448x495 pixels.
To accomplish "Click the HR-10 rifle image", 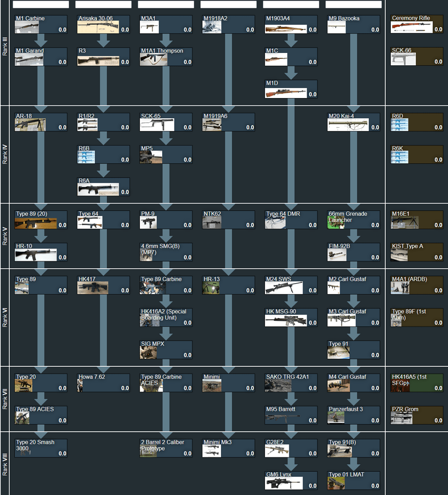I will (36, 255).
